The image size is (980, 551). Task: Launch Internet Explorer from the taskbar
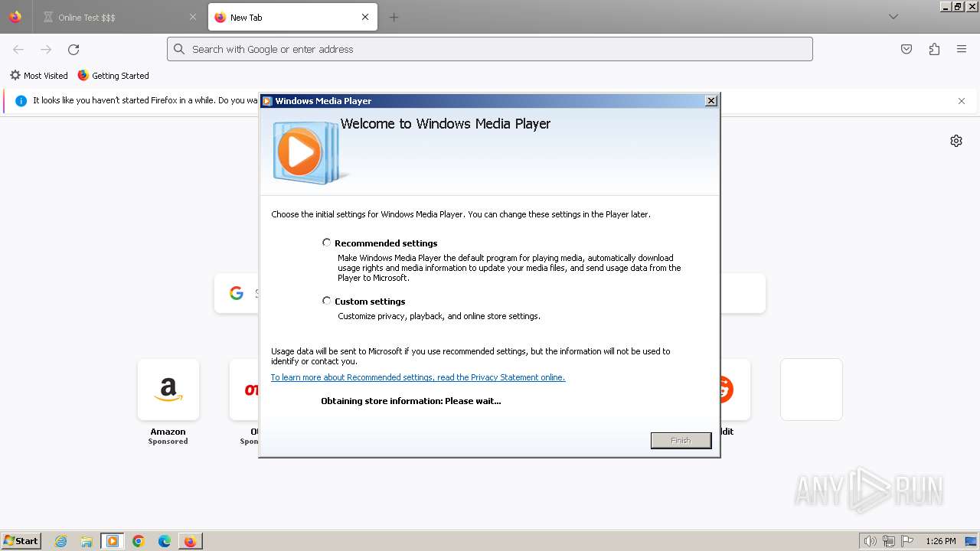coord(61,541)
